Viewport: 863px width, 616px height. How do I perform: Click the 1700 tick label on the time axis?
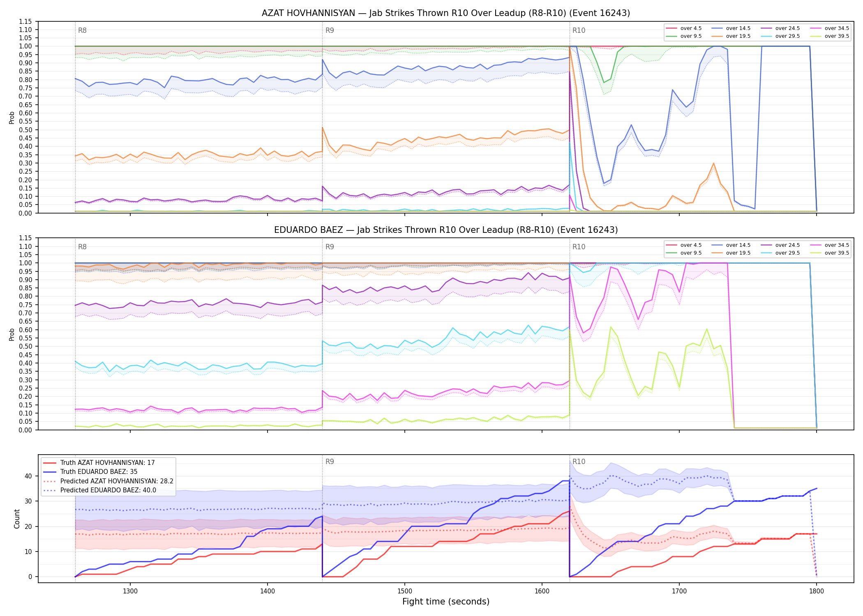click(x=679, y=591)
